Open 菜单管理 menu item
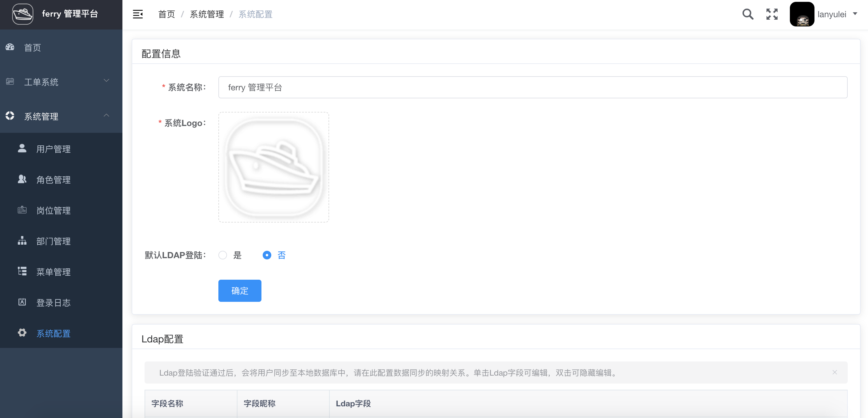Image resolution: width=868 pixels, height=418 pixels. point(61,271)
